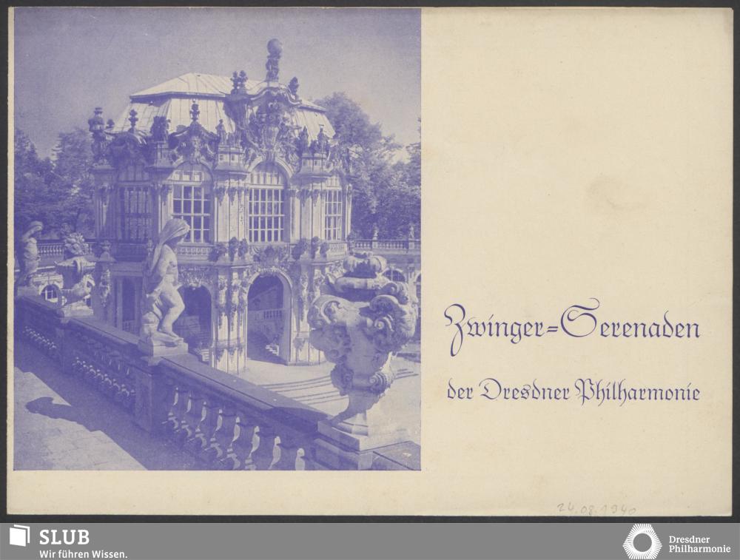Click the handwritten date 24.08.1940
740x560 pixels.
pos(596,509)
